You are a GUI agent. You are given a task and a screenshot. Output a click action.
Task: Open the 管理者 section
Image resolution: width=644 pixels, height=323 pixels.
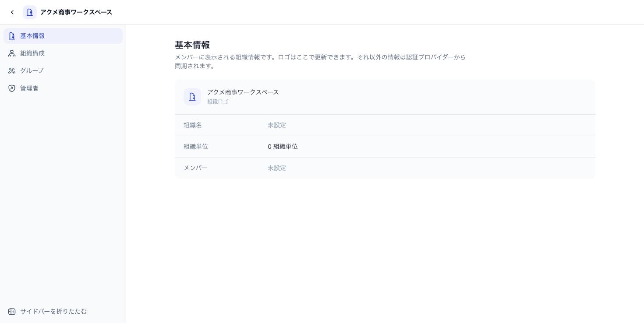click(63, 88)
